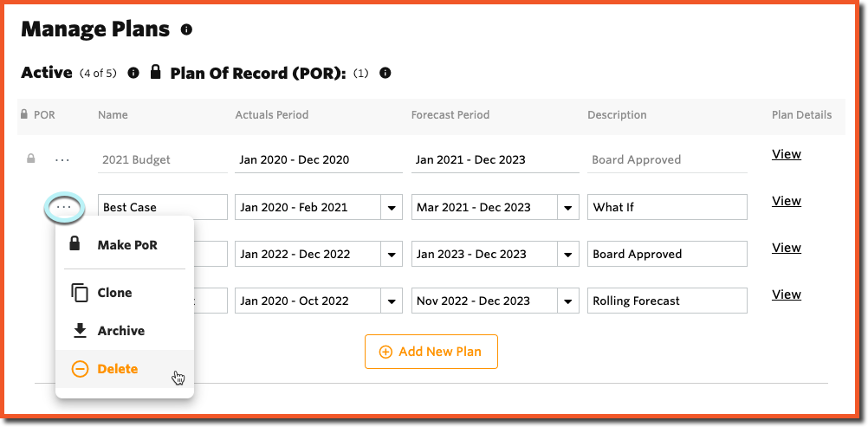Click info icon next to Active count

[x=133, y=73]
